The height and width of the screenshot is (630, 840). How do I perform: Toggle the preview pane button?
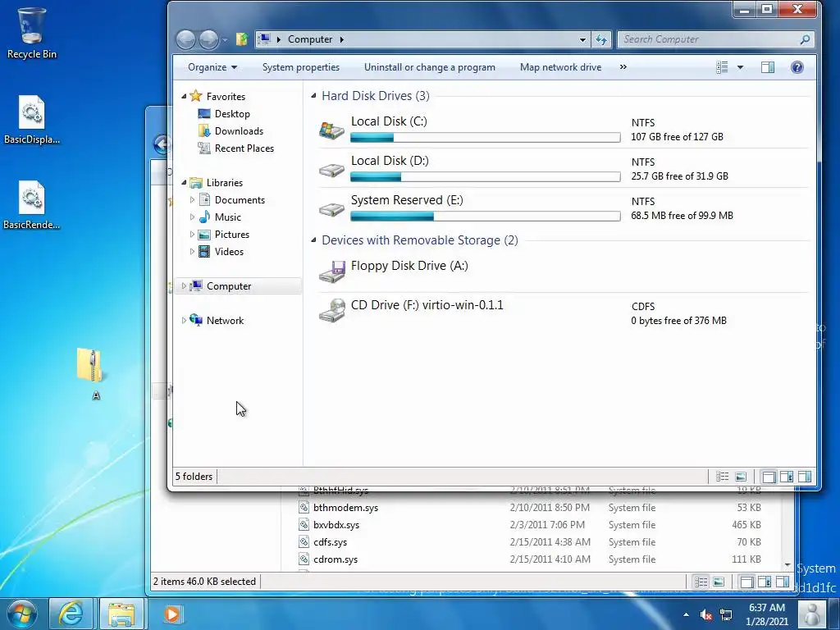[x=768, y=67]
